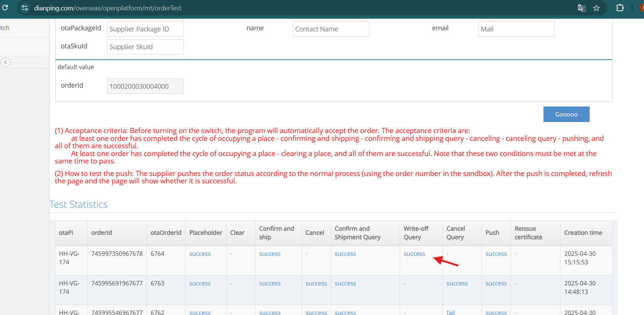Open Cancel success link for order 6763
This screenshot has height=315, width=644.
pos(316,284)
